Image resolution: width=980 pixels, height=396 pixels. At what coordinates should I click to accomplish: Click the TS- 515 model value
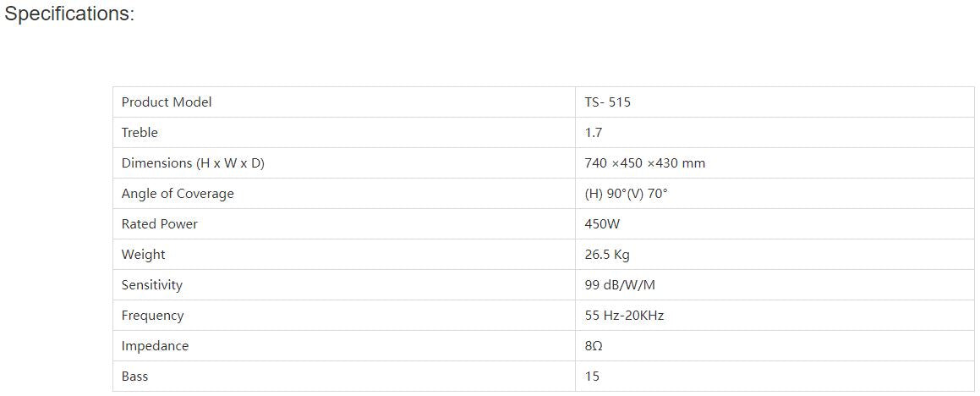pyautogui.click(x=607, y=102)
